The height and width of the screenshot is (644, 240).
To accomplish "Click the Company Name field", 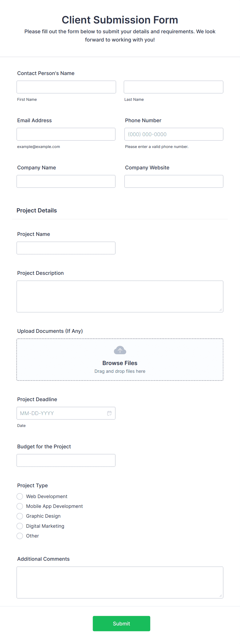I will coord(66,181).
